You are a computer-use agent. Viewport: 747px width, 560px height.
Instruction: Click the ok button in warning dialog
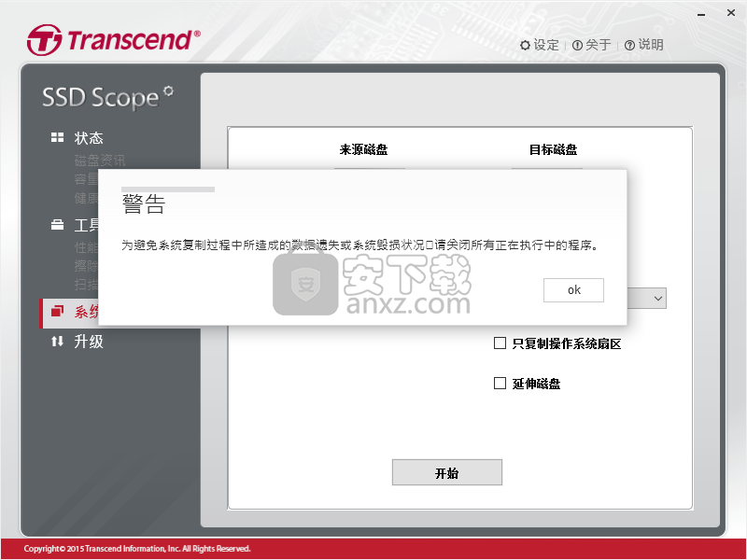(573, 290)
